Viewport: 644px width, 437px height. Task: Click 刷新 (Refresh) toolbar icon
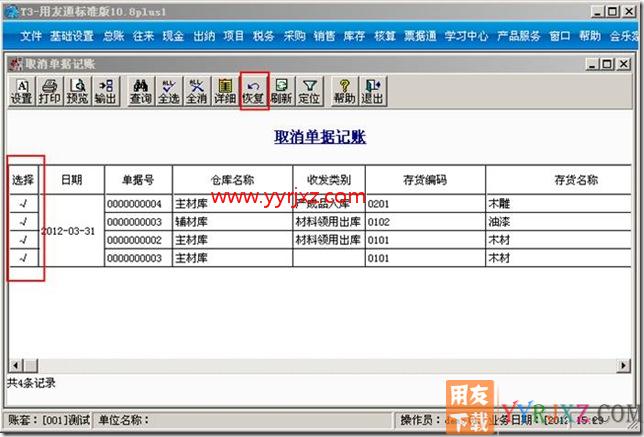281,91
